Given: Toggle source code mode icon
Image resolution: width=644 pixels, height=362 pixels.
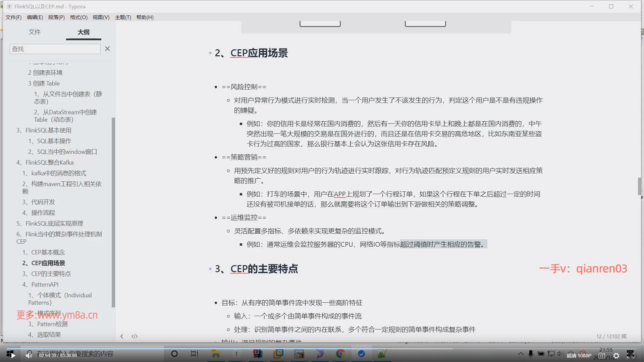Looking at the screenshot, I should coord(135,336).
